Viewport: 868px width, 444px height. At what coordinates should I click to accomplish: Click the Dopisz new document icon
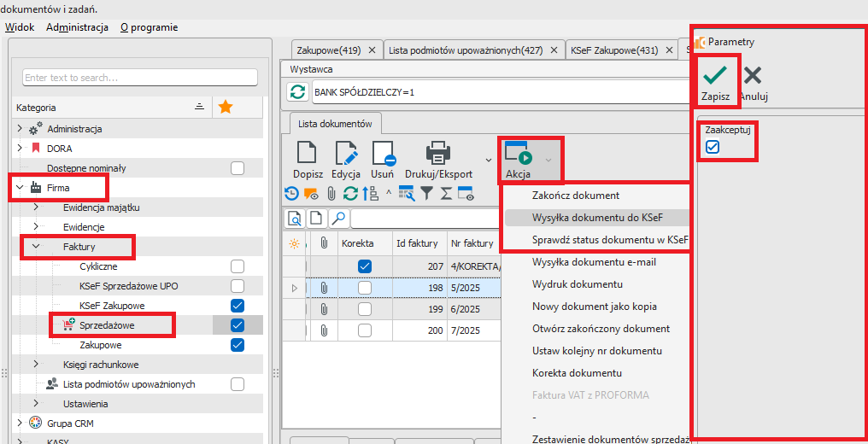pos(306,154)
